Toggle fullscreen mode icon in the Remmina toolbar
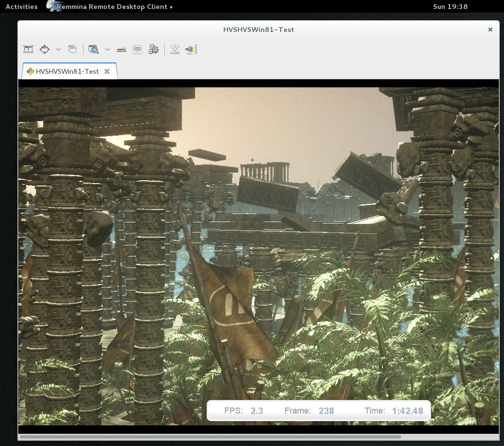 coord(45,49)
